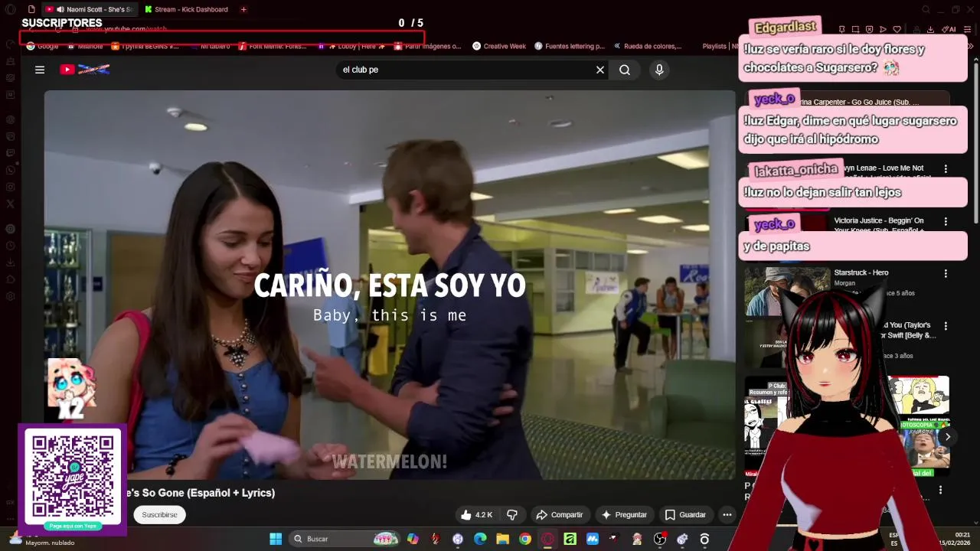Launch Copilot from the taskbar
Viewport: 980px width, 551px height.
click(x=413, y=539)
